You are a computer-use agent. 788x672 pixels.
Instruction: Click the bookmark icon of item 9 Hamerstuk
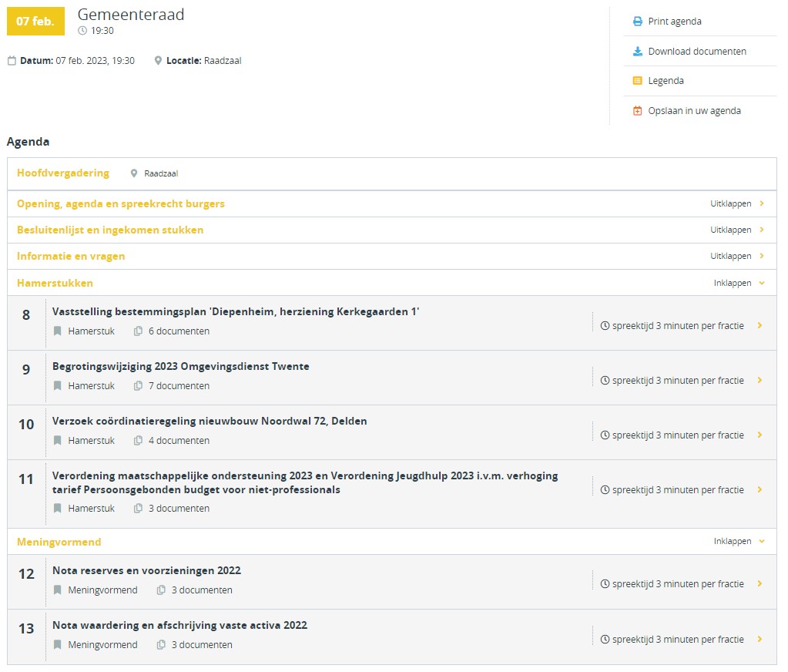click(x=57, y=386)
